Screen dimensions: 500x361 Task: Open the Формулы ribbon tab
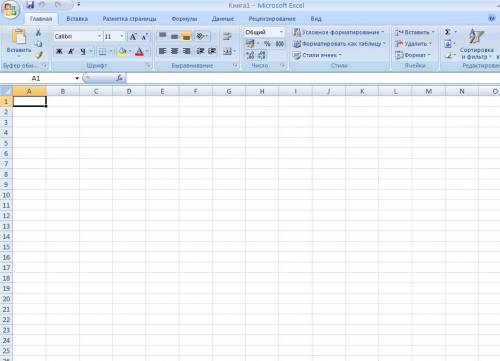tap(184, 19)
